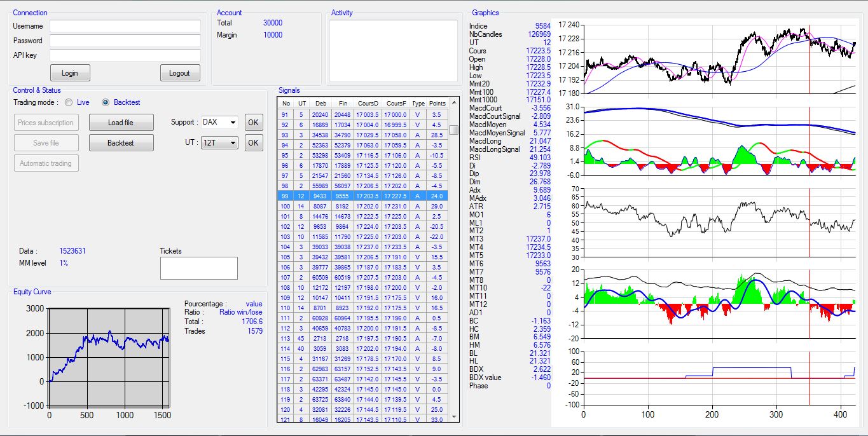The image size is (868, 436).
Task: Grab the Signals table scrollbar thumb
Action: (453, 130)
